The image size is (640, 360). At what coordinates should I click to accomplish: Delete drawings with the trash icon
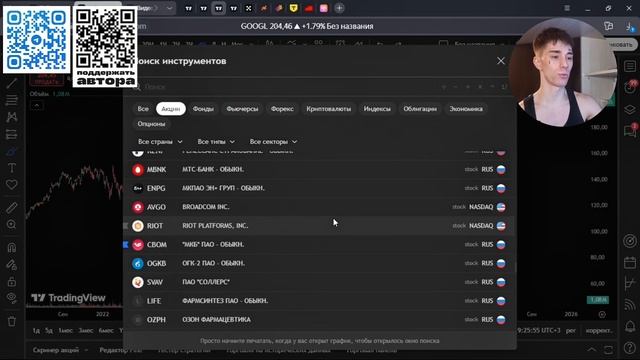[x=11, y=321]
